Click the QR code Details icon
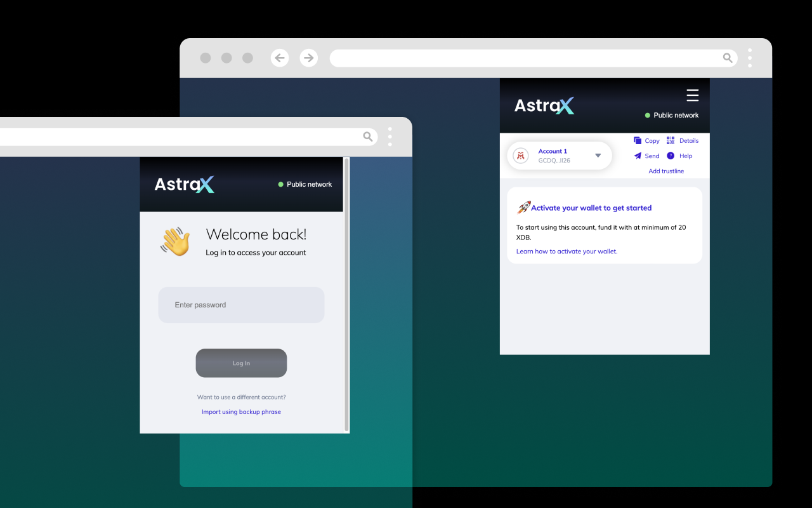This screenshot has height=508, width=812. (671, 140)
